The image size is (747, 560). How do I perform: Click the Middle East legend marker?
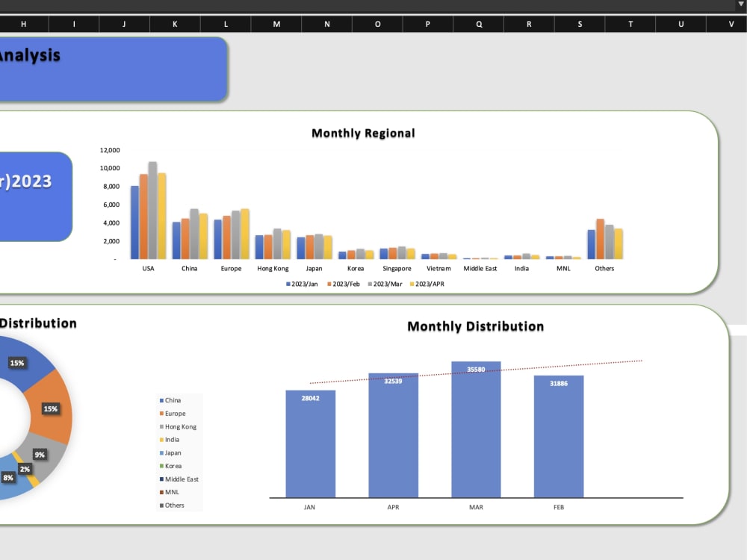tap(161, 479)
